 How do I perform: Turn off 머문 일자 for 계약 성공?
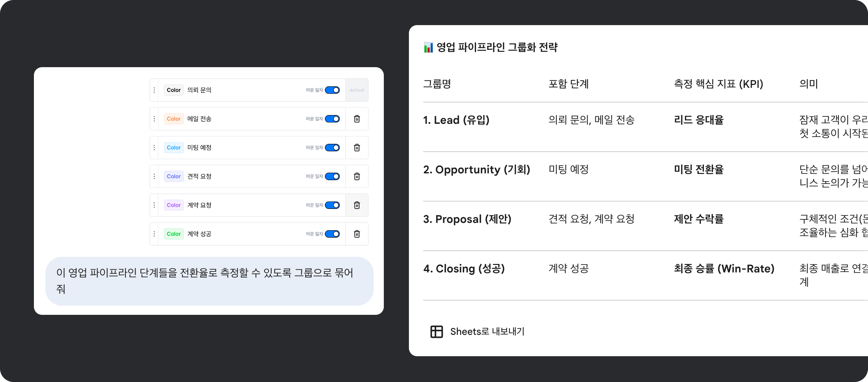tap(332, 234)
